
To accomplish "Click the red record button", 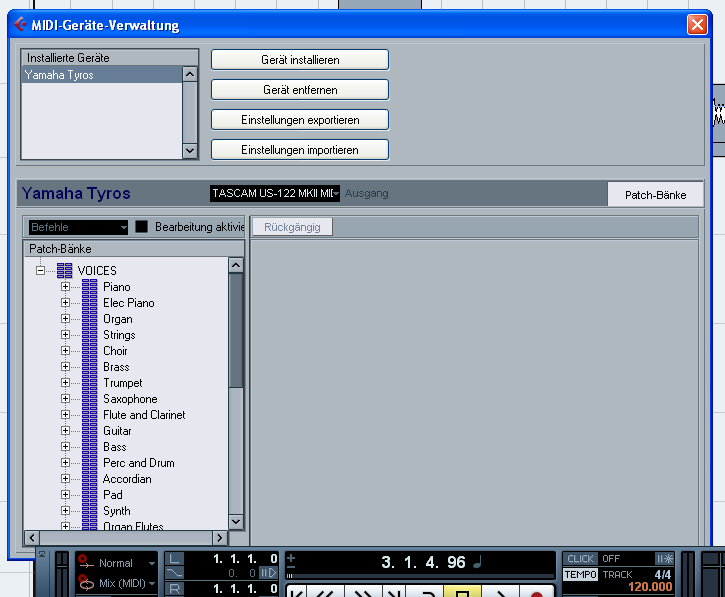I will pos(536,592).
